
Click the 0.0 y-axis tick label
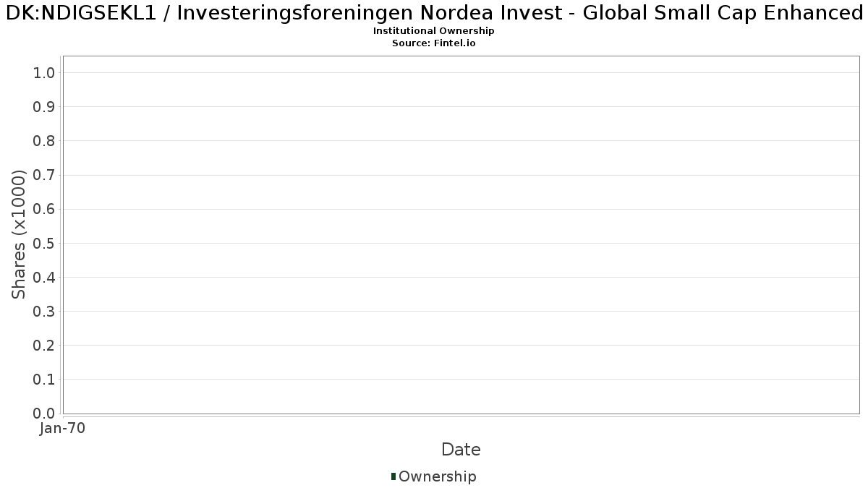tap(44, 414)
